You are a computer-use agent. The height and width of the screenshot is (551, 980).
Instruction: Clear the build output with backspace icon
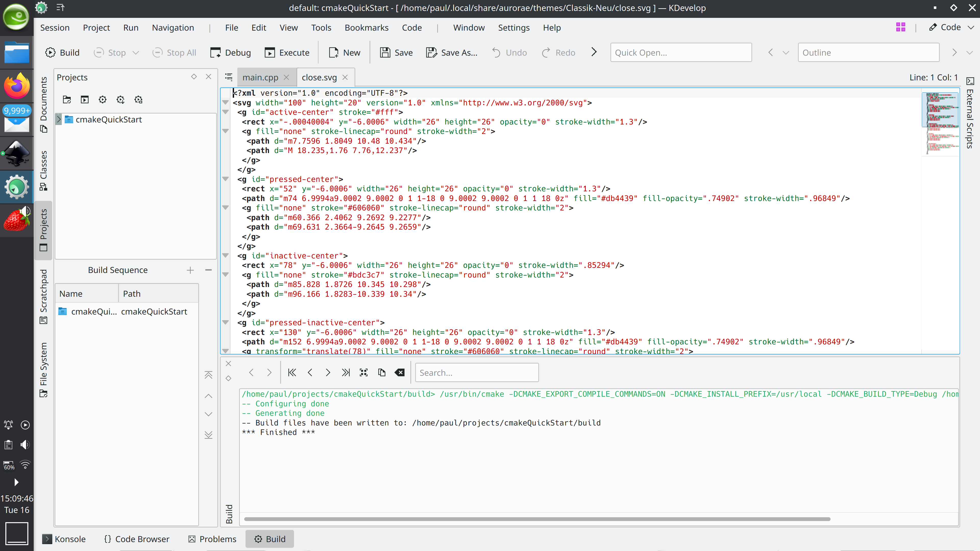click(399, 373)
